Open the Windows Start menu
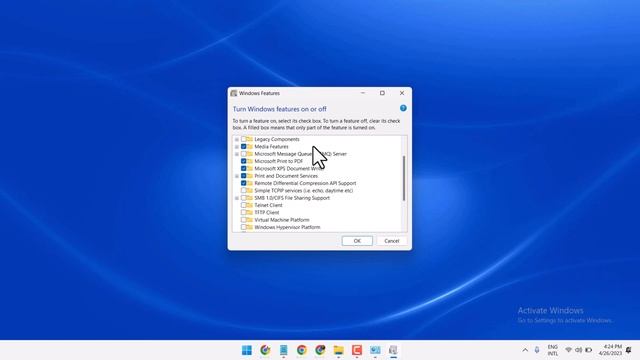 click(x=247, y=350)
